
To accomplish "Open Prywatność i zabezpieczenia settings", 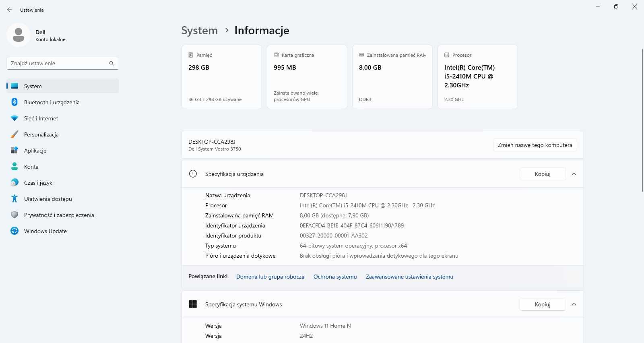I will tap(63, 215).
